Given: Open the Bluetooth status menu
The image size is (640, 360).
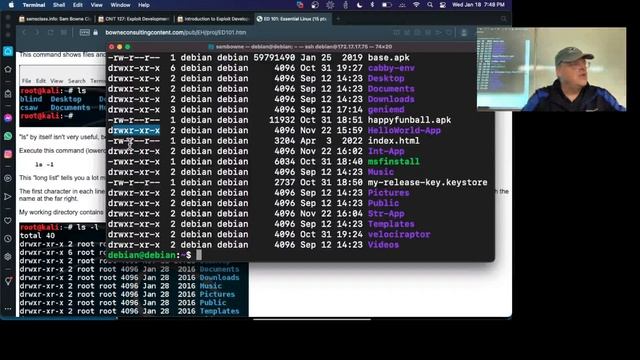Looking at the screenshot, I should 372,5.
